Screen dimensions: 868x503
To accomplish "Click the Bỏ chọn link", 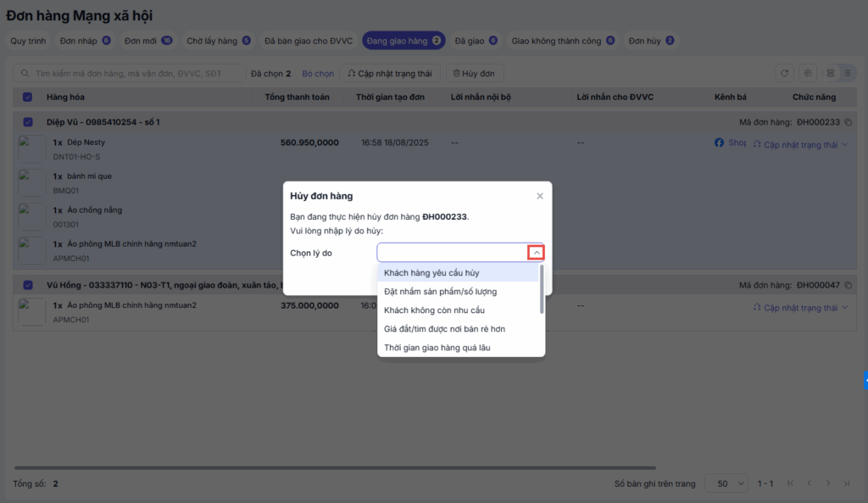I will tap(318, 73).
